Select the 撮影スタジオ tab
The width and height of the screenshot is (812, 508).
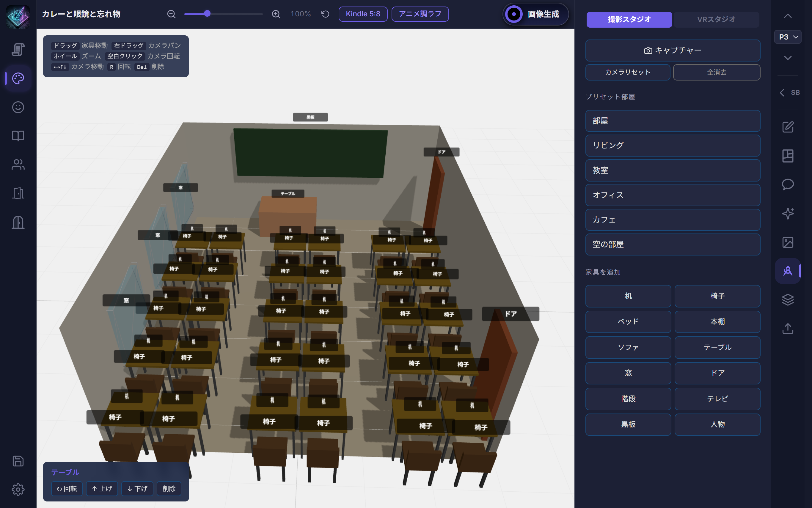[629, 19]
